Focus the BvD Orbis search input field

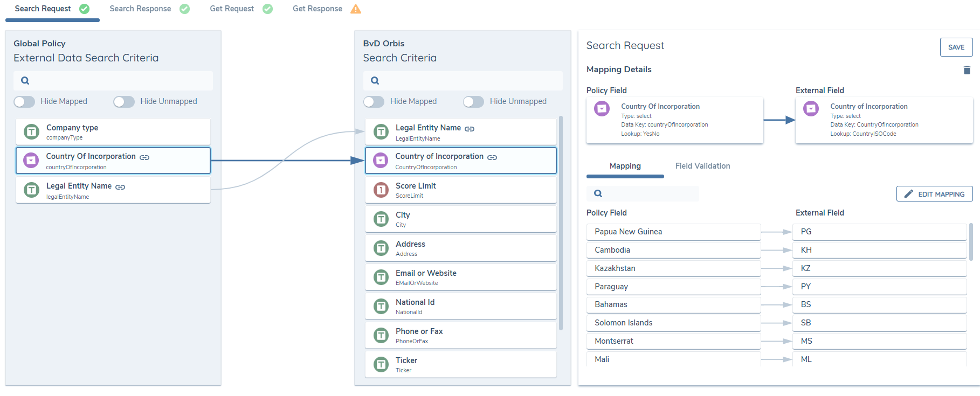pyautogui.click(x=463, y=81)
